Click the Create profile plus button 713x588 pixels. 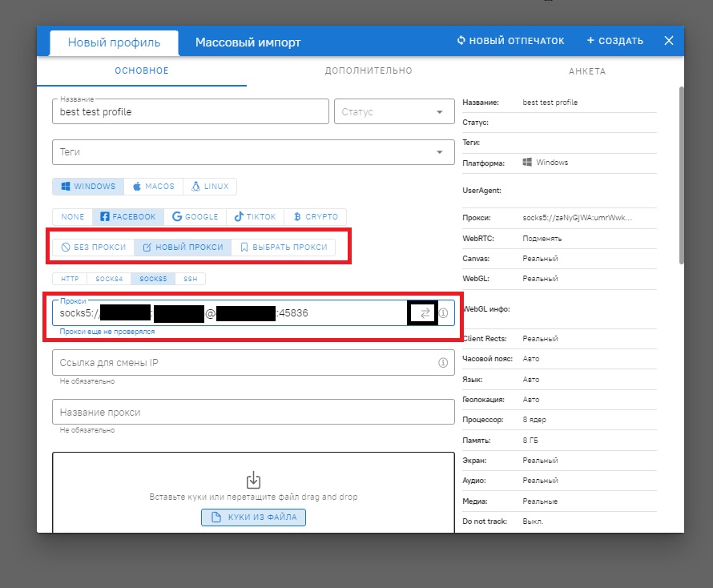click(614, 41)
